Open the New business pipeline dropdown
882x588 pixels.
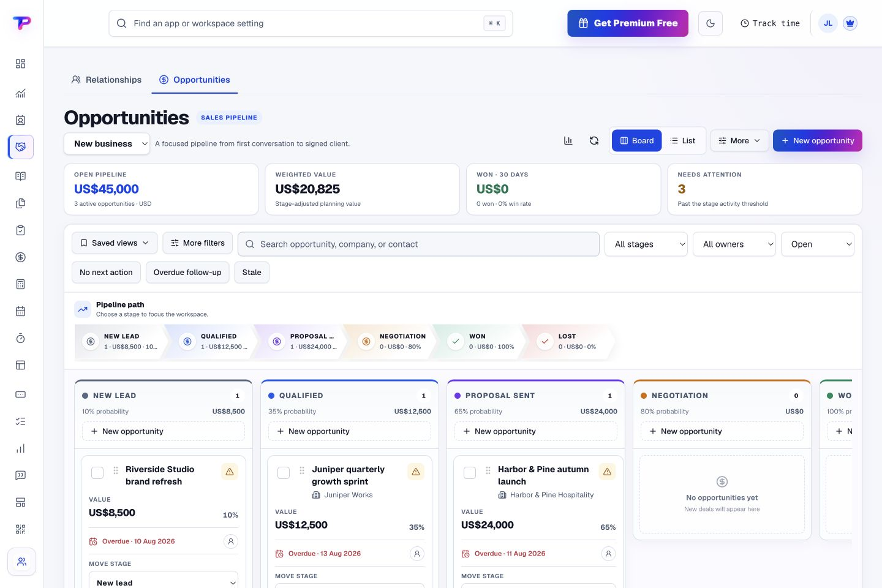pos(107,144)
